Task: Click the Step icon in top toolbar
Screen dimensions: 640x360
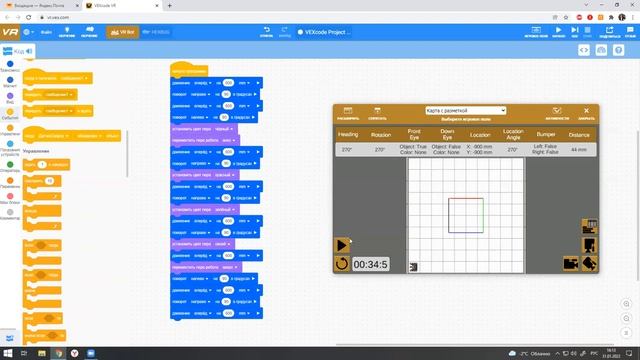Action: [575, 32]
